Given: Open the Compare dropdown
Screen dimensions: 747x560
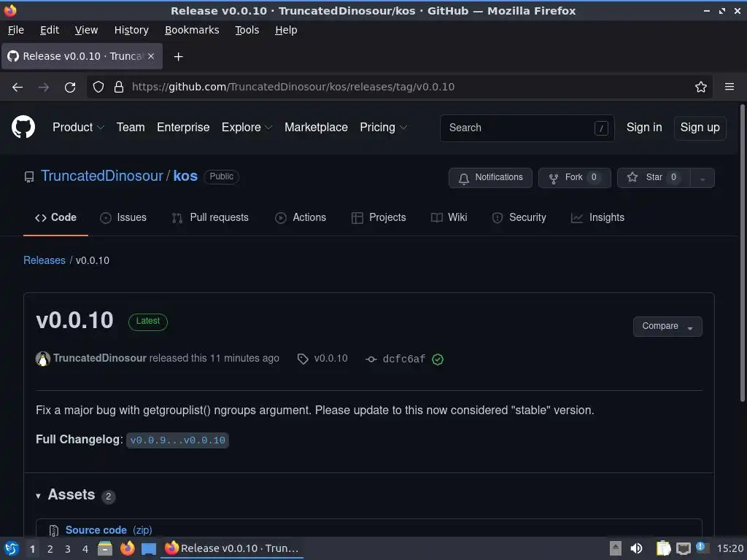Looking at the screenshot, I should (667, 326).
